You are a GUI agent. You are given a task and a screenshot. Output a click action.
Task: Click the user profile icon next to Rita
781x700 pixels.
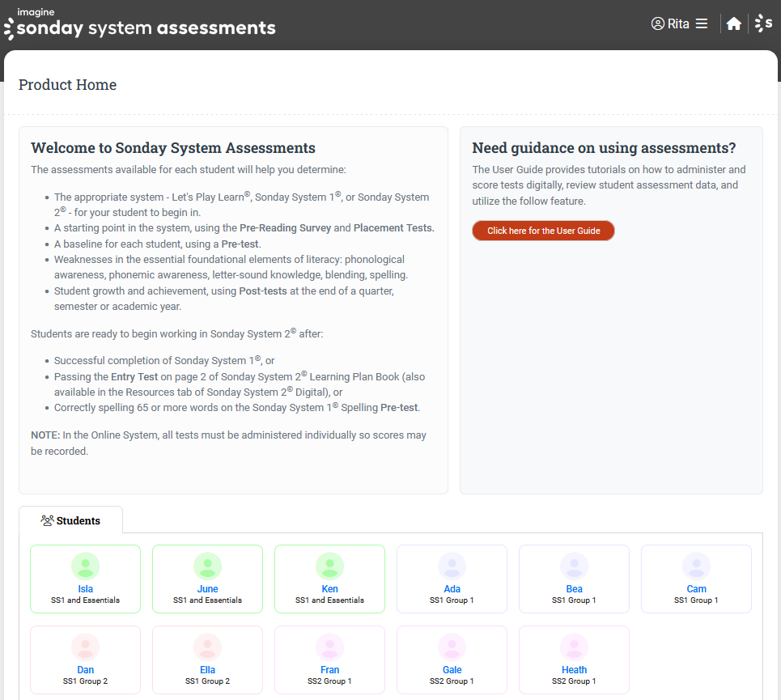pos(658,24)
